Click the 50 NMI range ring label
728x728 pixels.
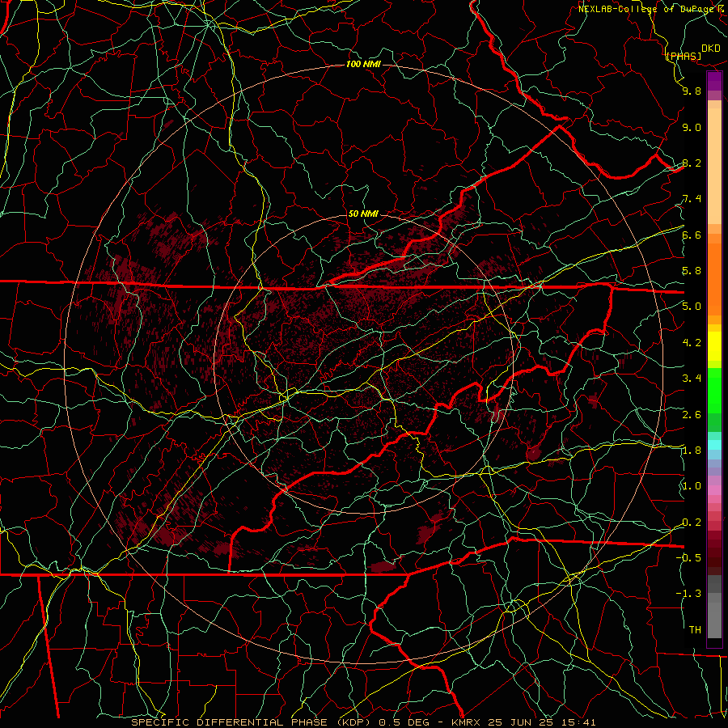[x=363, y=214]
